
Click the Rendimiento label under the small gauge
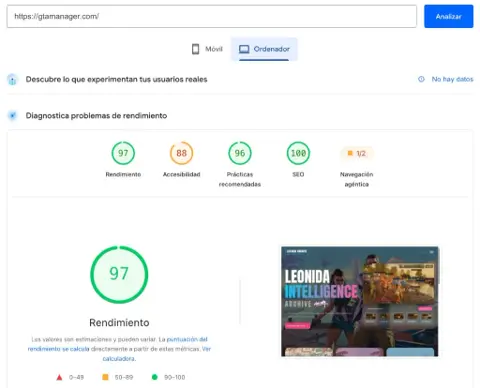coord(123,174)
